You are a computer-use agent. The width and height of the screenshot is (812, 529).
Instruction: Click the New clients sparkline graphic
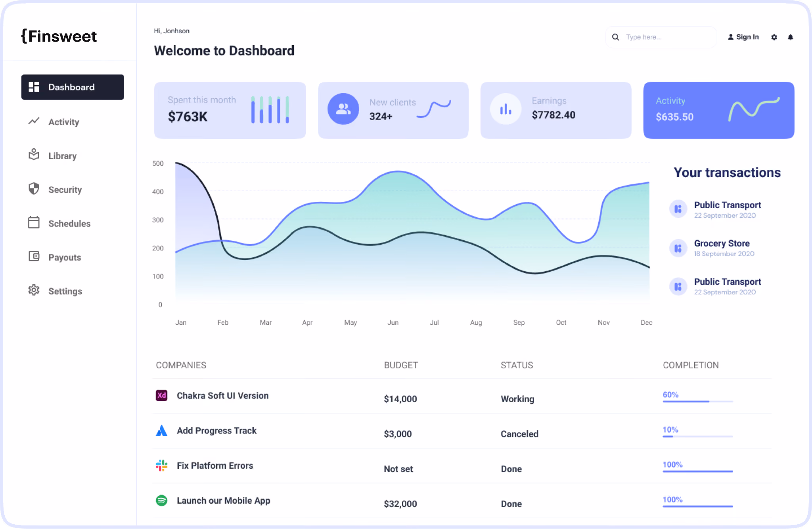pos(434,109)
